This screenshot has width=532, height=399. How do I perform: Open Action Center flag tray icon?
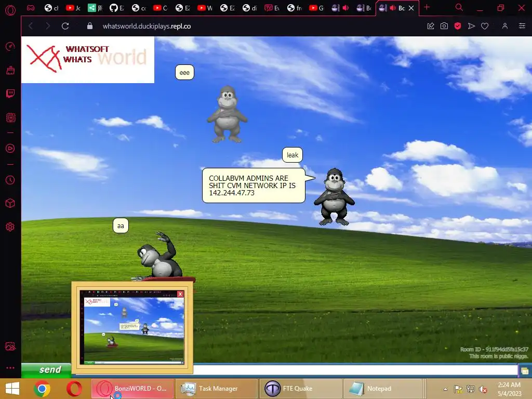458,389
